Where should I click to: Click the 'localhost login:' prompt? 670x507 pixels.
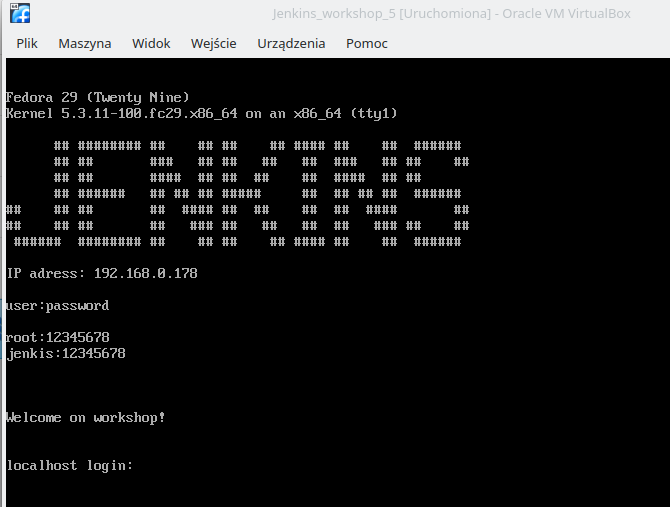tap(70, 465)
